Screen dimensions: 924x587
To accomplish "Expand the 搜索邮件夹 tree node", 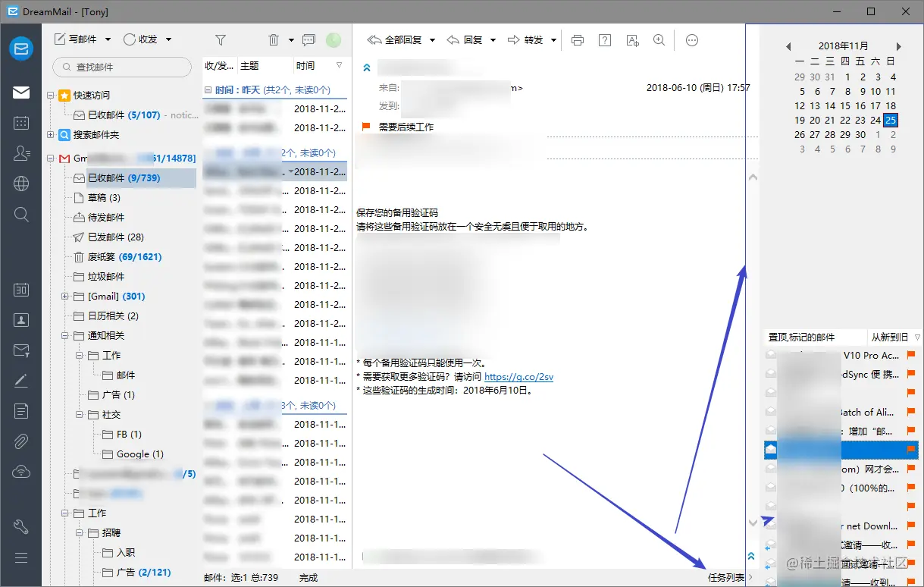I will 51,135.
